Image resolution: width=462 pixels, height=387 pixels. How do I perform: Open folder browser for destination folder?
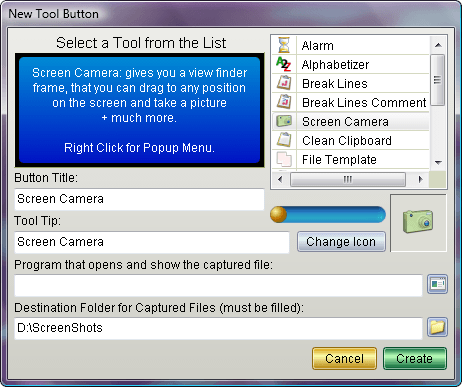pyautogui.click(x=437, y=327)
